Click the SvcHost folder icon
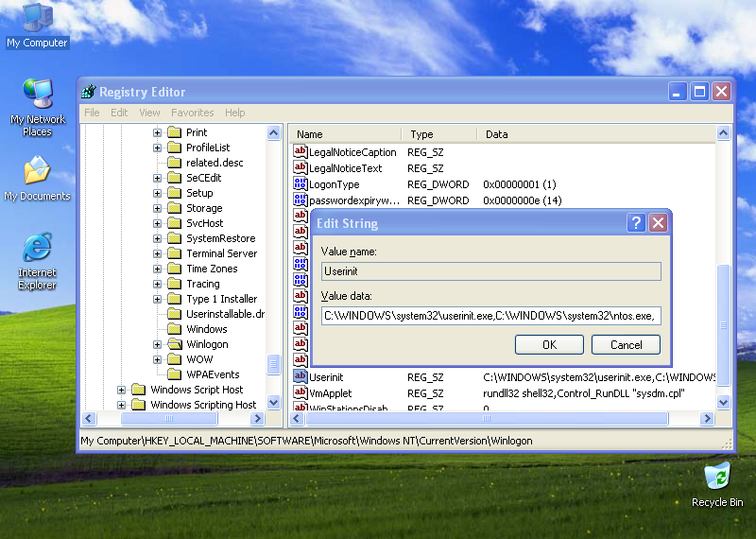 click(x=174, y=223)
